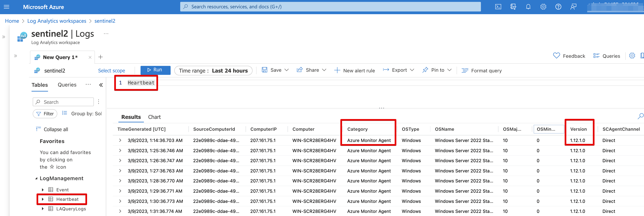
Task: Open the Export dropdown
Action: (x=398, y=70)
